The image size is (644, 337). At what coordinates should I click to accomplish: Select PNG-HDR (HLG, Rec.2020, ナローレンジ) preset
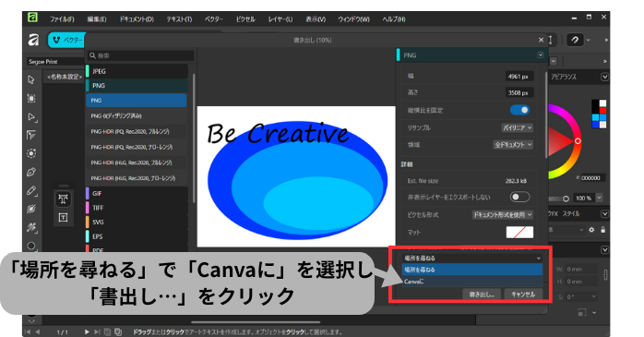(137, 178)
